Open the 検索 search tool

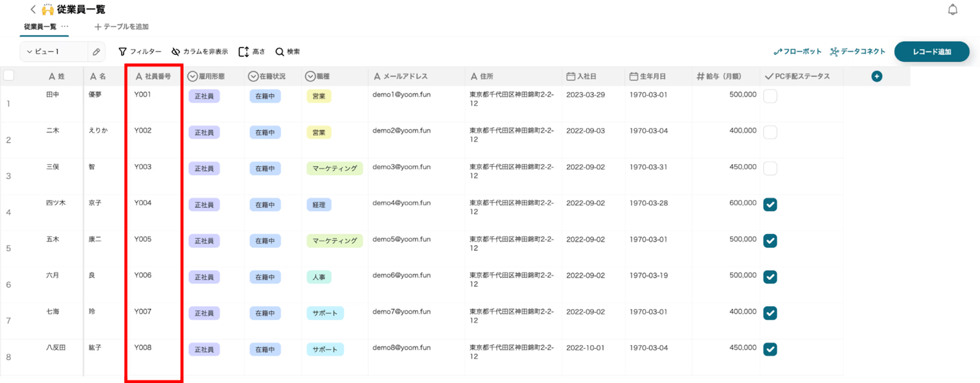(287, 51)
